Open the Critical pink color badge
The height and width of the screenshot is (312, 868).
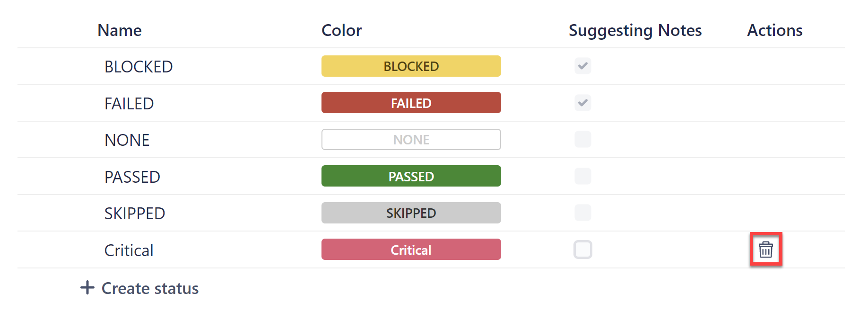click(x=411, y=250)
